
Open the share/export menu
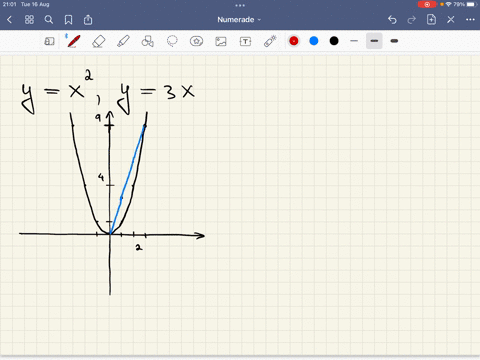click(x=88, y=20)
